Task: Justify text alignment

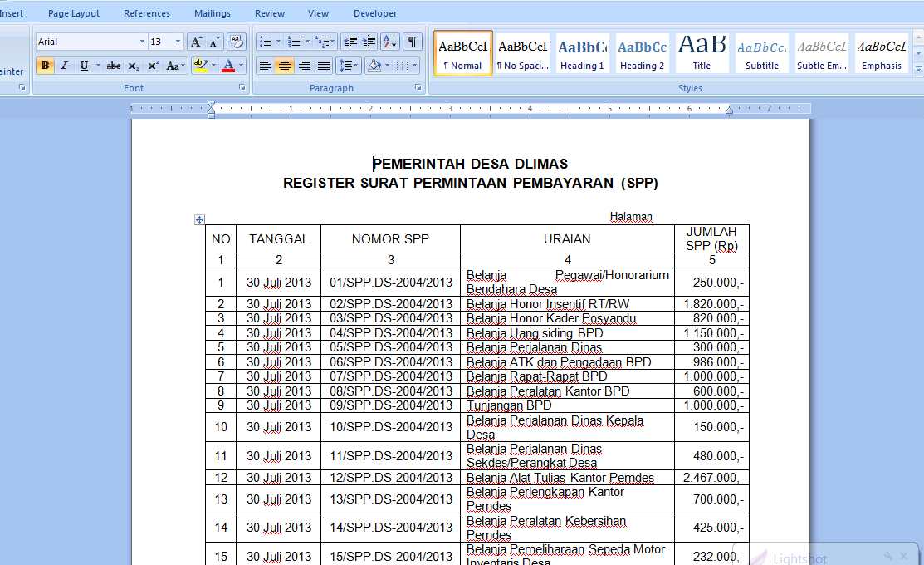Action: pyautogui.click(x=324, y=66)
